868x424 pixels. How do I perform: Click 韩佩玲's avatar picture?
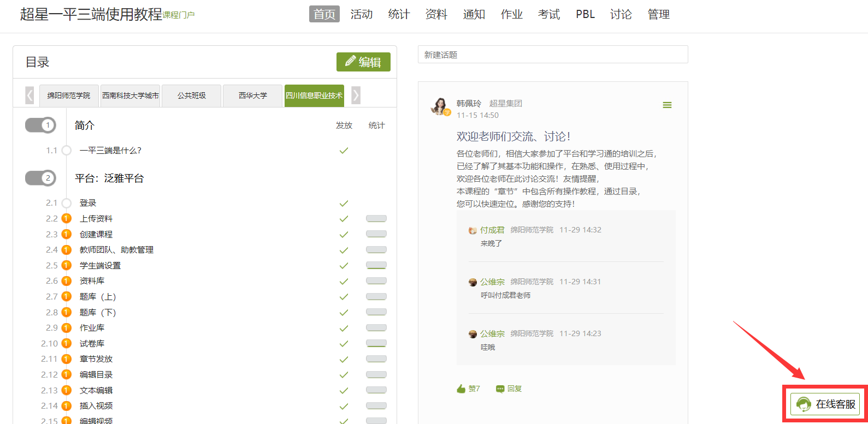pos(440,106)
